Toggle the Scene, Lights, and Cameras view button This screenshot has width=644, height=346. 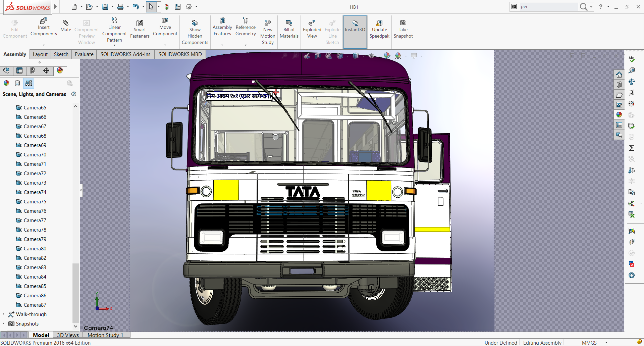point(29,83)
